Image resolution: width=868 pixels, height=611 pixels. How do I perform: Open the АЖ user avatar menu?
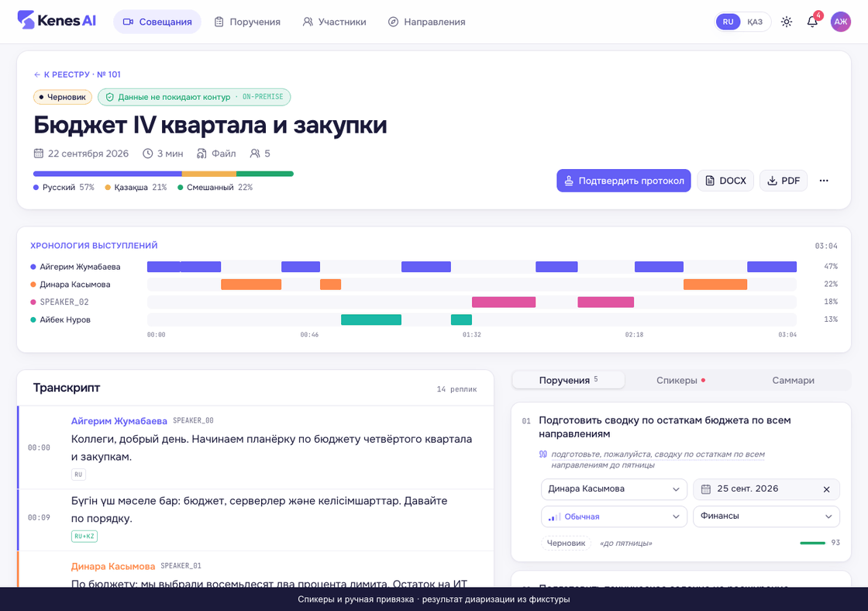pyautogui.click(x=840, y=22)
